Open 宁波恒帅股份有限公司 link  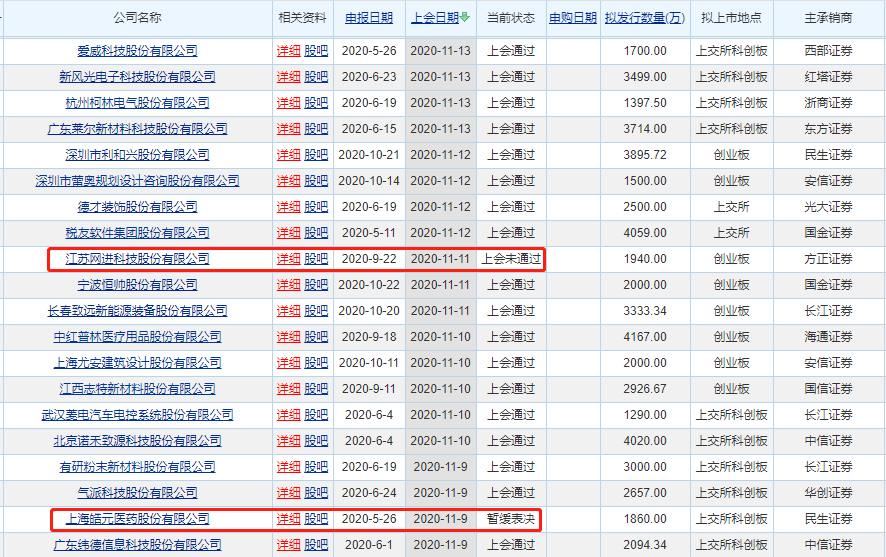coord(137,285)
